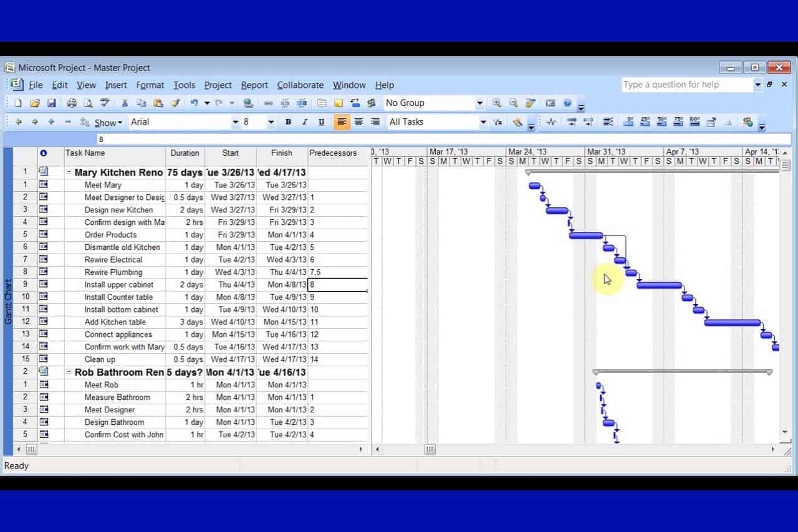Print the Gantt chart

point(72,103)
